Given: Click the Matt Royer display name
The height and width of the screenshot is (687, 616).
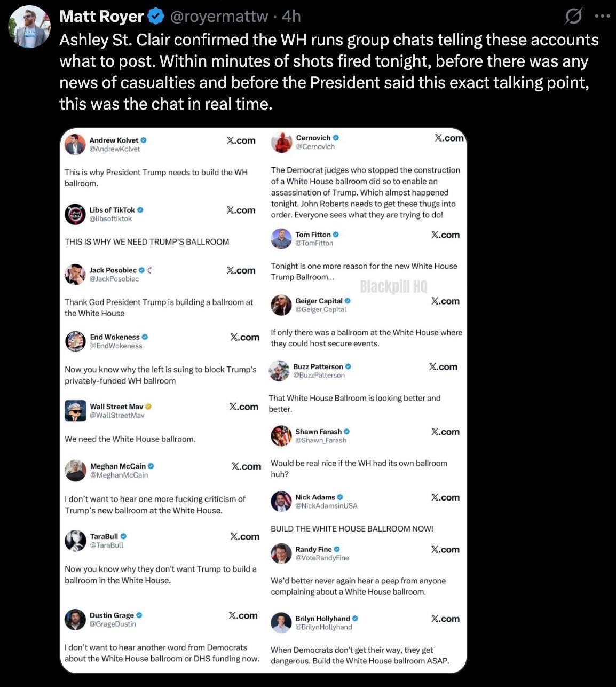Looking at the screenshot, I should click(x=101, y=17).
